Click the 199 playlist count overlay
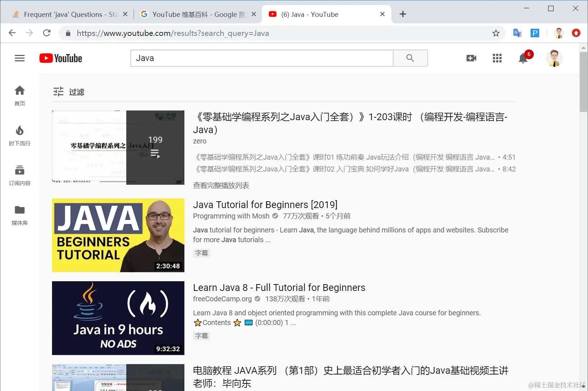Screen dimensions: 588x391 tap(155, 147)
